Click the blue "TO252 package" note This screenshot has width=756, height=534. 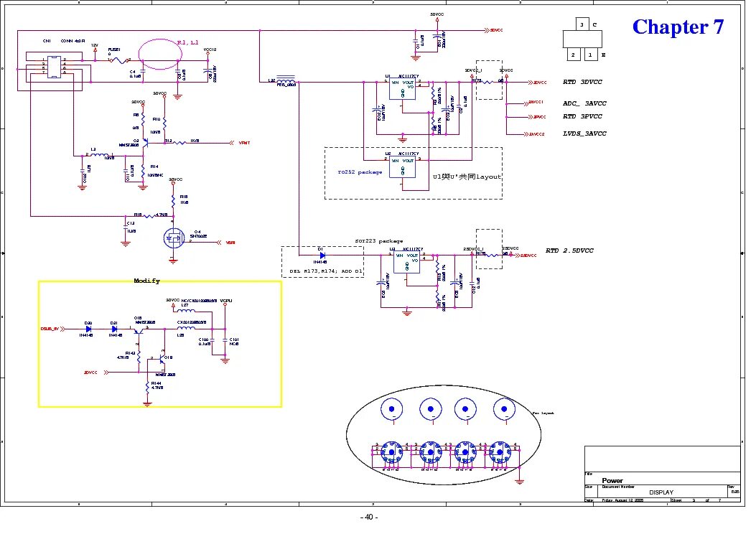360,172
